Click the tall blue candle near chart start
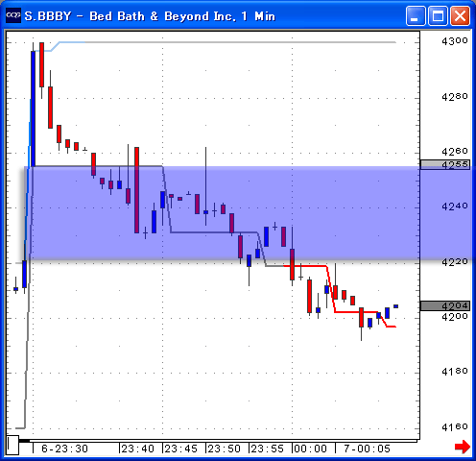The width and height of the screenshot is (476, 461). 33,109
